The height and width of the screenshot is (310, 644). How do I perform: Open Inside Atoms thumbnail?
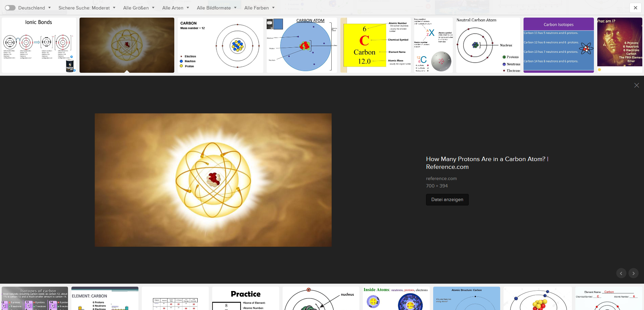[x=396, y=298]
